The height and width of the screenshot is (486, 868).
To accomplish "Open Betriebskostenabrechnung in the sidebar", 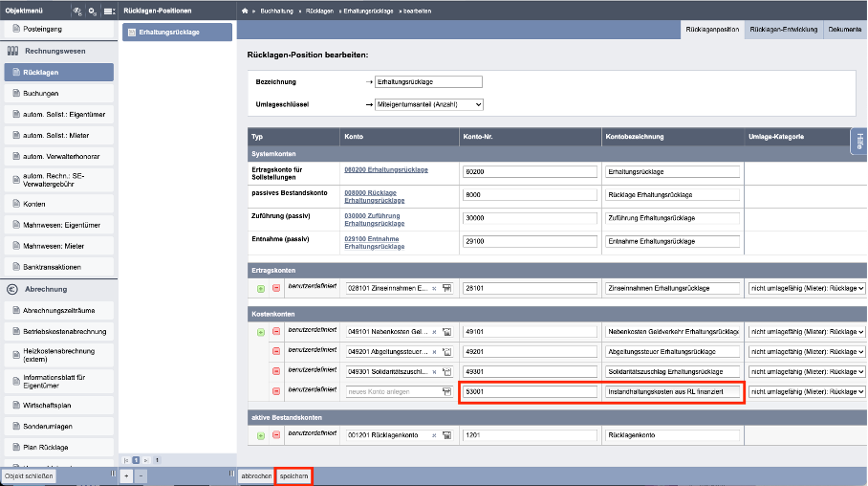I will [58, 331].
